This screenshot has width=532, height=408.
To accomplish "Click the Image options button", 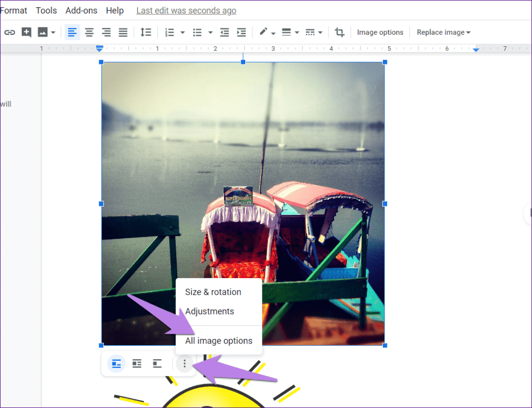I will point(380,32).
